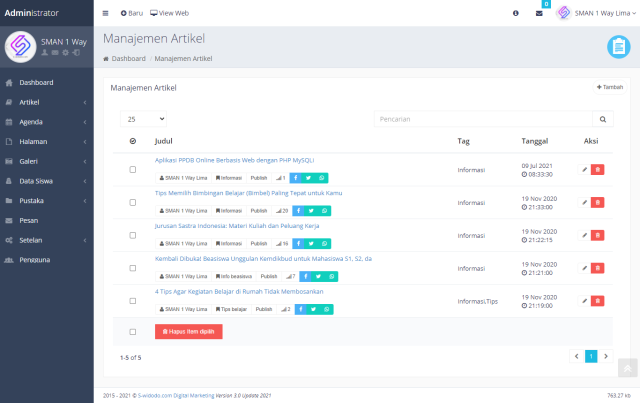Select checkbox for Jurusan Sastra Indonesia row
The image size is (640, 403).
click(x=133, y=236)
